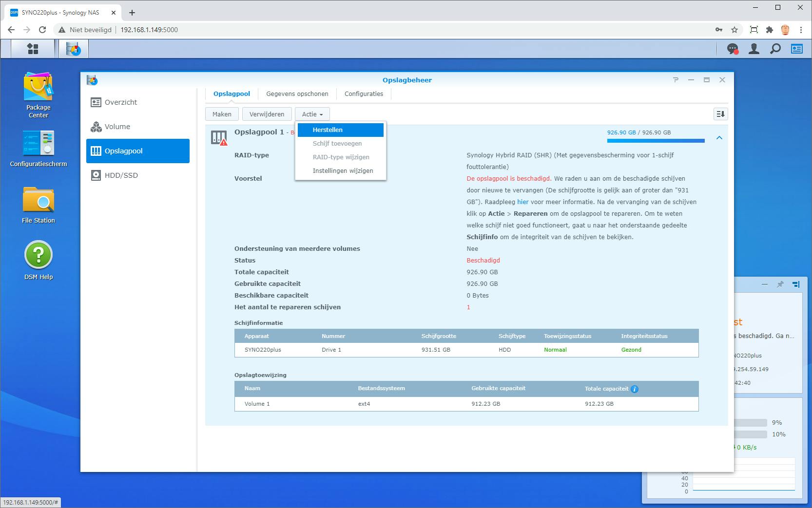Switch to the Configuraties tab
812x508 pixels.
pyautogui.click(x=364, y=94)
